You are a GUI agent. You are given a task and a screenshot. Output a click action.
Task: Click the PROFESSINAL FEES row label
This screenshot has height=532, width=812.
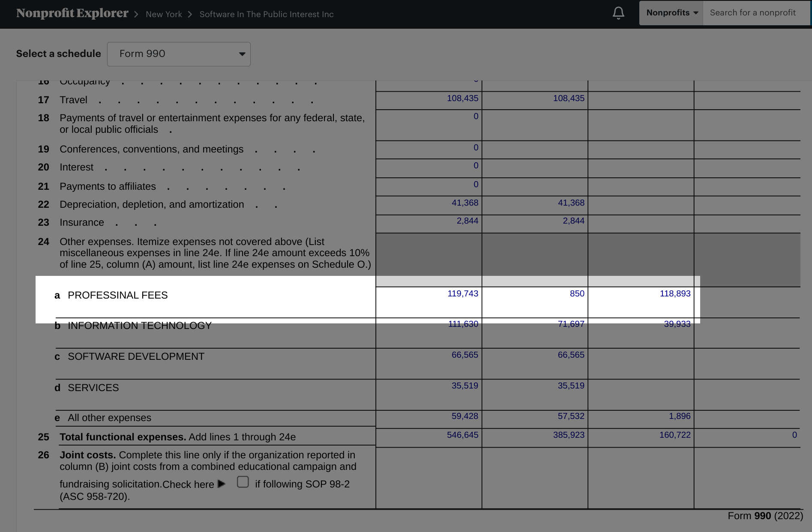[x=117, y=295]
